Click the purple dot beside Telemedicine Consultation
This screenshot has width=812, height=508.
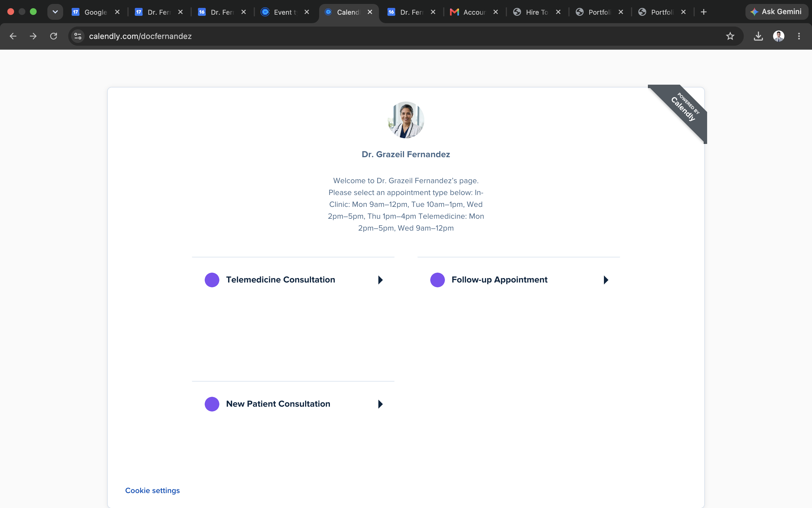[212, 280]
